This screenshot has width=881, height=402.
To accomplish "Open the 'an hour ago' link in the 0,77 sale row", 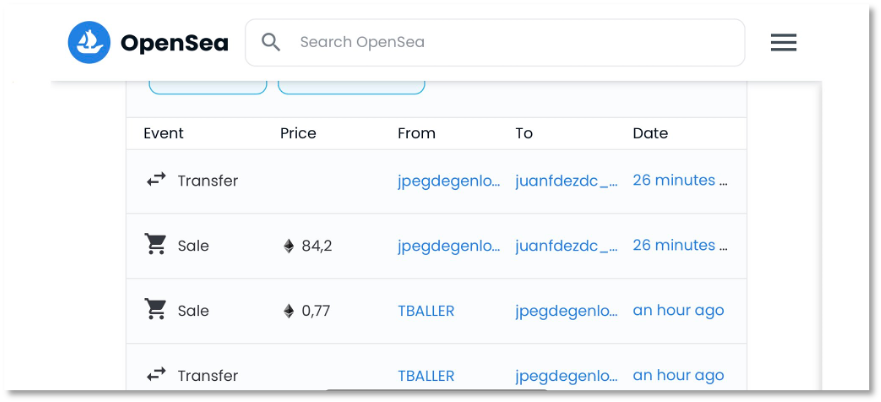I will (x=678, y=310).
